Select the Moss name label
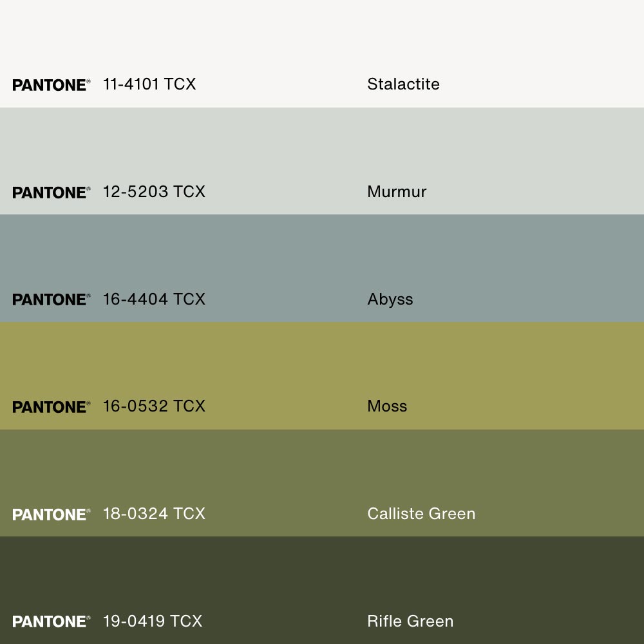 click(x=387, y=406)
